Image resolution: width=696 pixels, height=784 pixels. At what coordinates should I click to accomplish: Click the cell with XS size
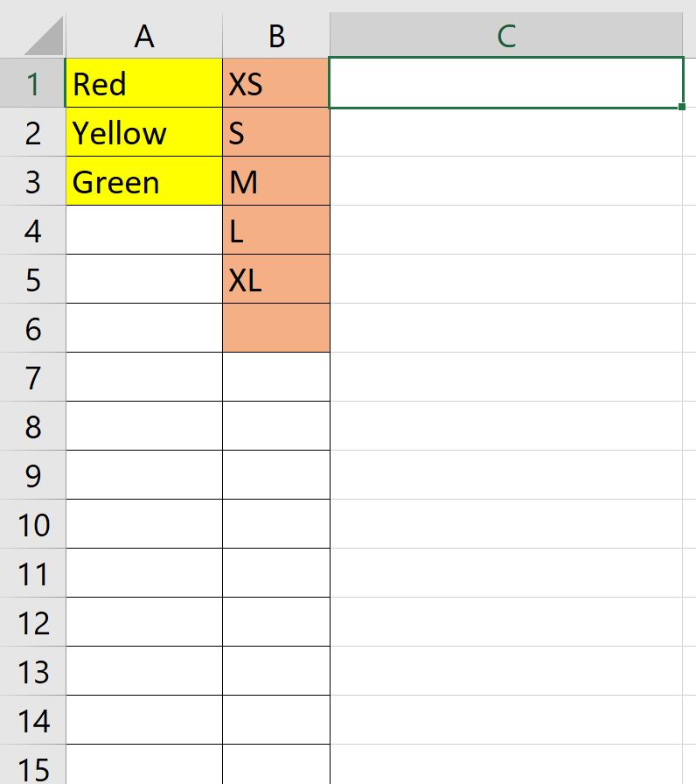click(275, 84)
